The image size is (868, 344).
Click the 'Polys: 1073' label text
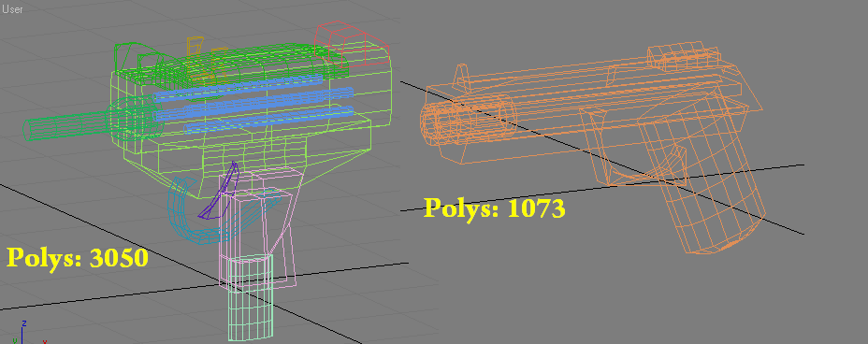(x=495, y=208)
